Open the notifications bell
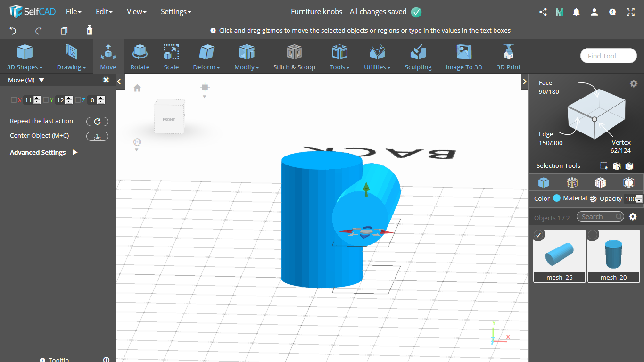The image size is (644, 362). 576,12
